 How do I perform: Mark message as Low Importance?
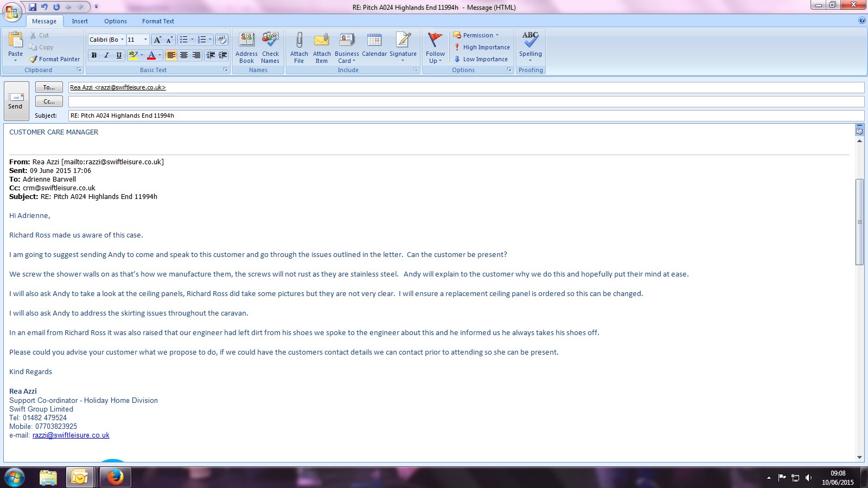pos(481,59)
